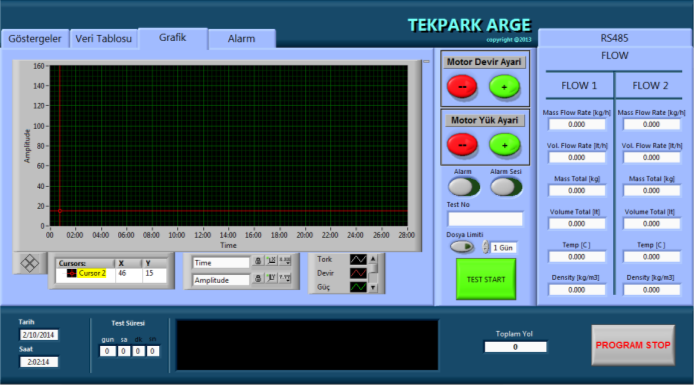Decrease motor speed with Devir minus button

(462, 87)
